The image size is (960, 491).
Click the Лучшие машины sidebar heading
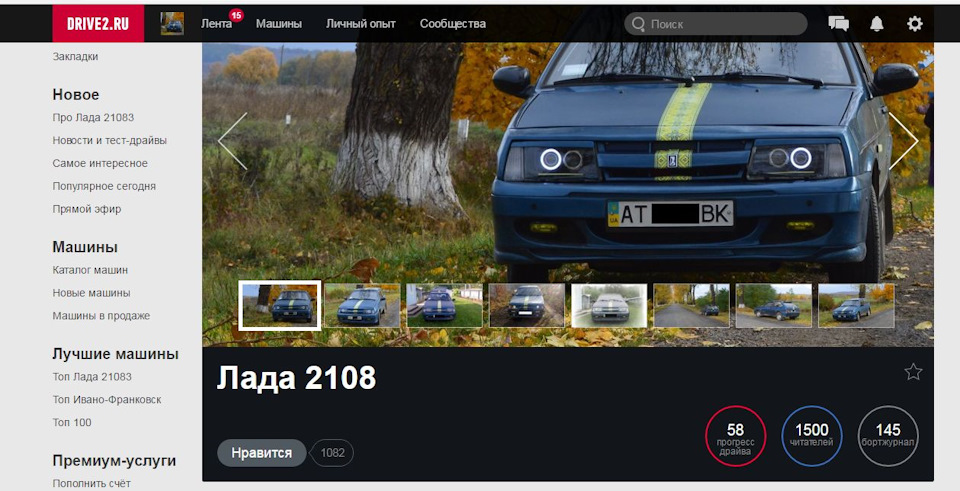click(116, 354)
